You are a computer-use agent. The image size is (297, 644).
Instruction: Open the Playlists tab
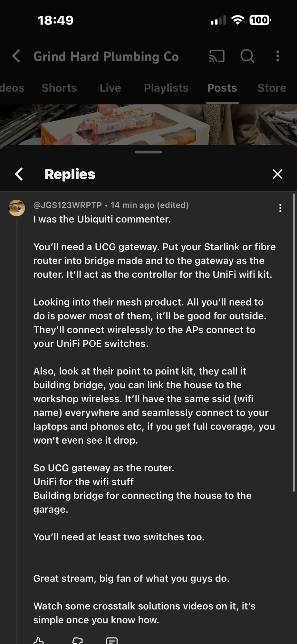[166, 88]
